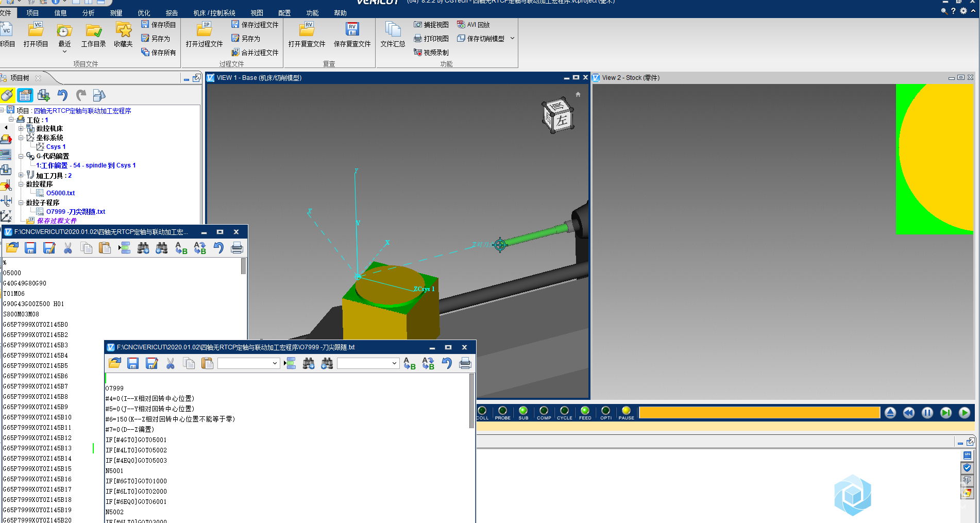Screen dimensions: 980x523
Task: Click the 工作目录 working directory icon
Action: click(x=93, y=35)
